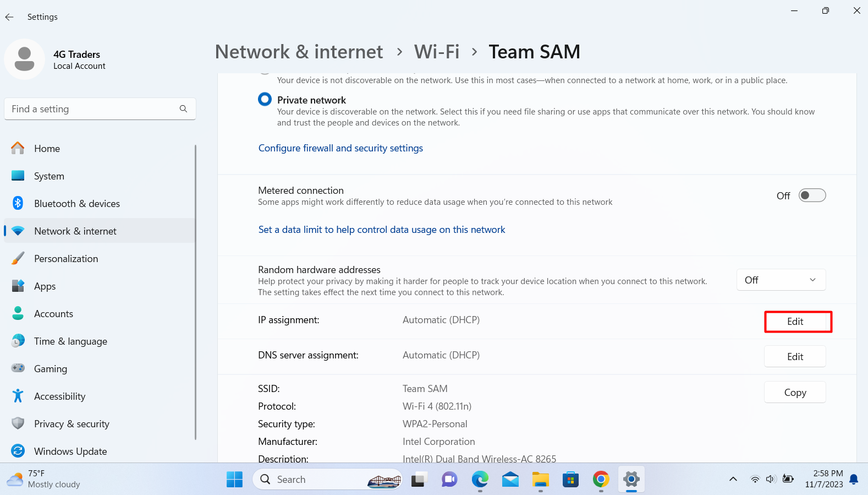Click the search magnifier in Find a setting

(x=183, y=109)
